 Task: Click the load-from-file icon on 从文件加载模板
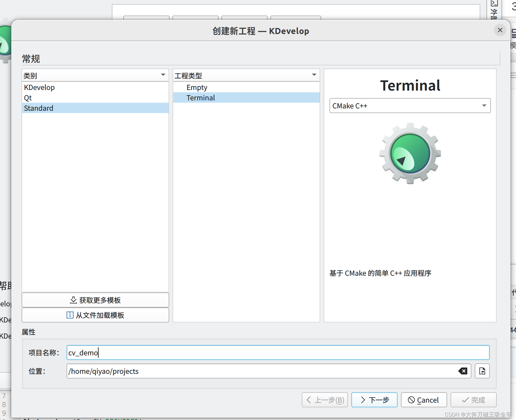pos(70,315)
